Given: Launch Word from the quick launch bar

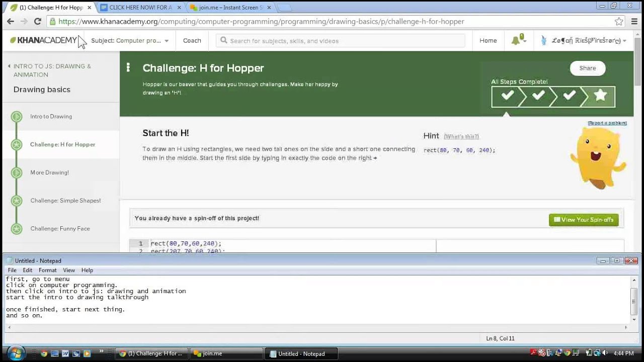Looking at the screenshot, I should 65,353.
